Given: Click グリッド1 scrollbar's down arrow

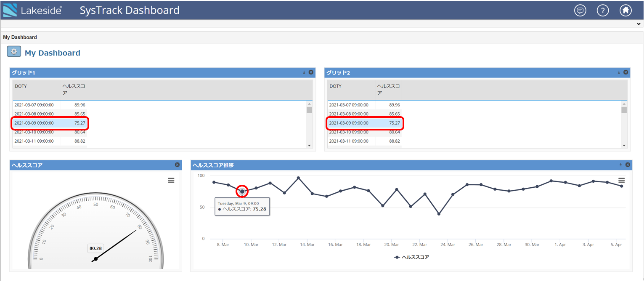Looking at the screenshot, I should click(310, 145).
